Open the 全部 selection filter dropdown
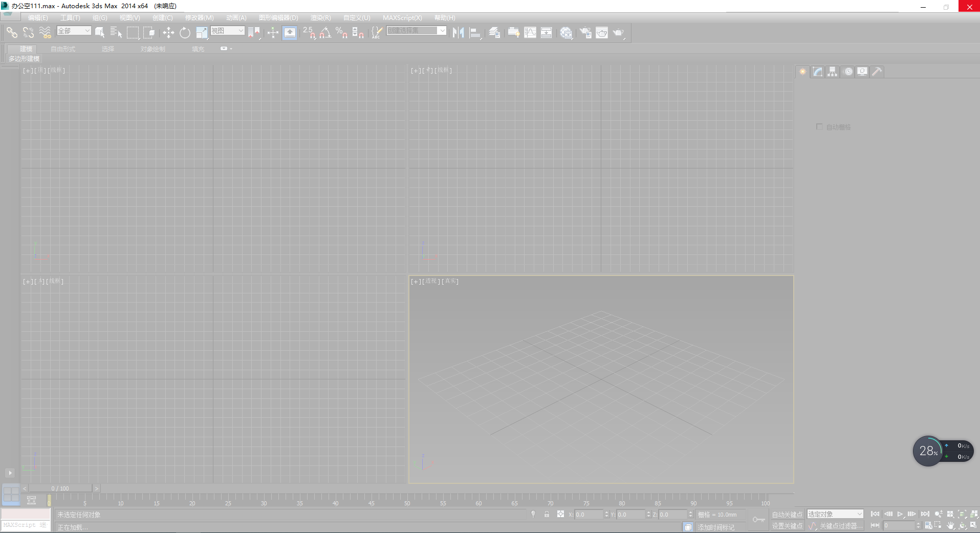Viewport: 980px width, 533px height. coord(74,31)
